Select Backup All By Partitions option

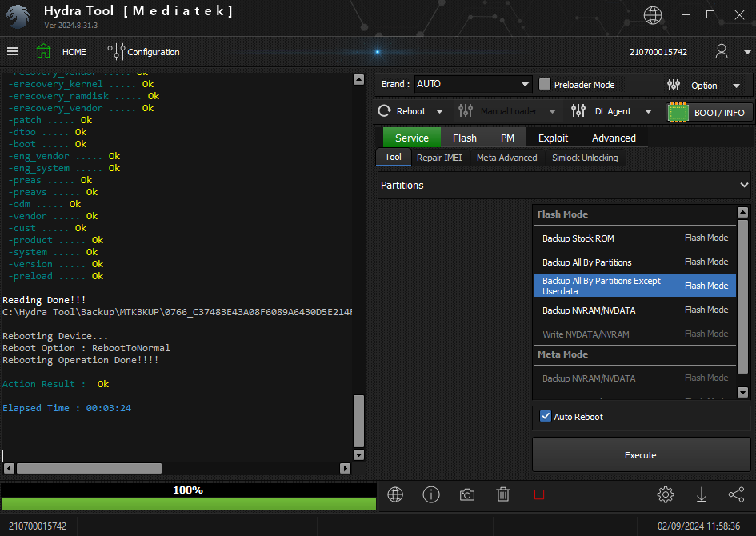635,262
